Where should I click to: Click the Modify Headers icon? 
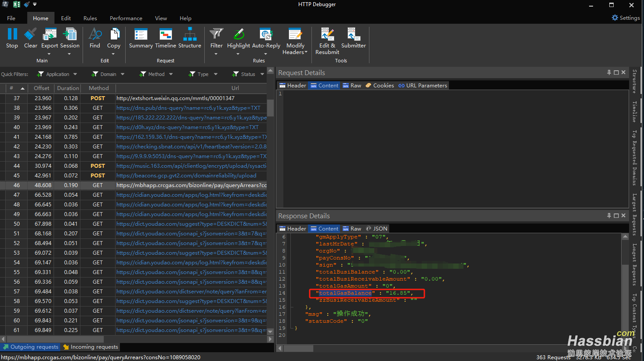pyautogui.click(x=295, y=34)
